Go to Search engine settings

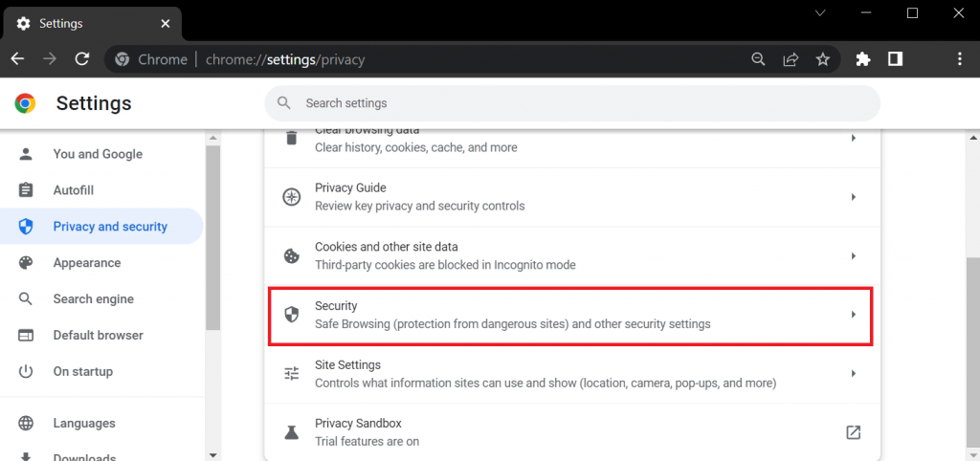click(x=93, y=299)
